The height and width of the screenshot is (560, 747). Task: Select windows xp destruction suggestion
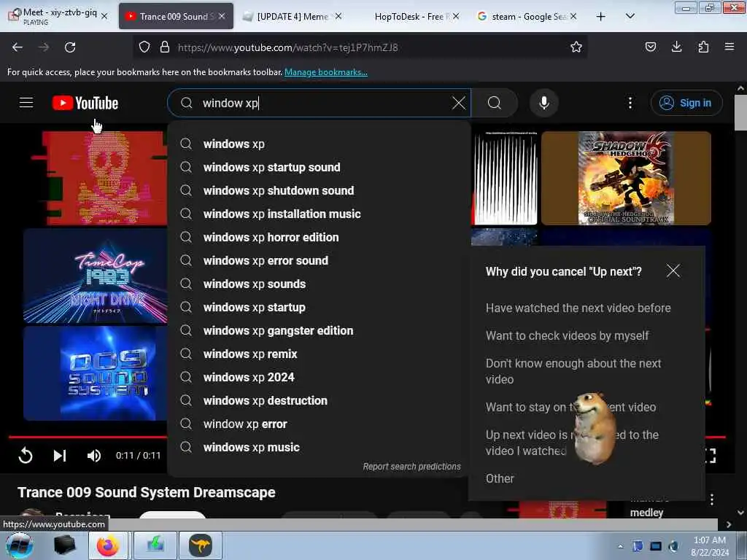click(320, 400)
